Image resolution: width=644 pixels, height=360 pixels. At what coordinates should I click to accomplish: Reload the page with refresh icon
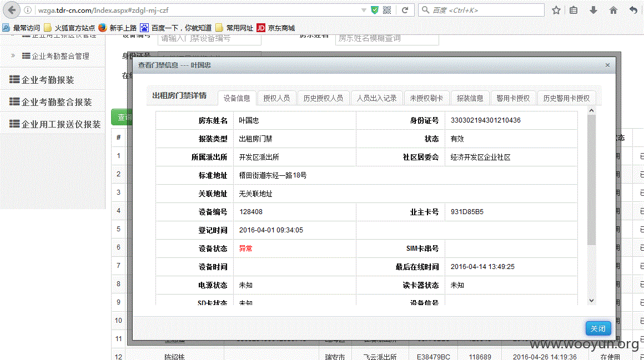[x=405, y=11]
